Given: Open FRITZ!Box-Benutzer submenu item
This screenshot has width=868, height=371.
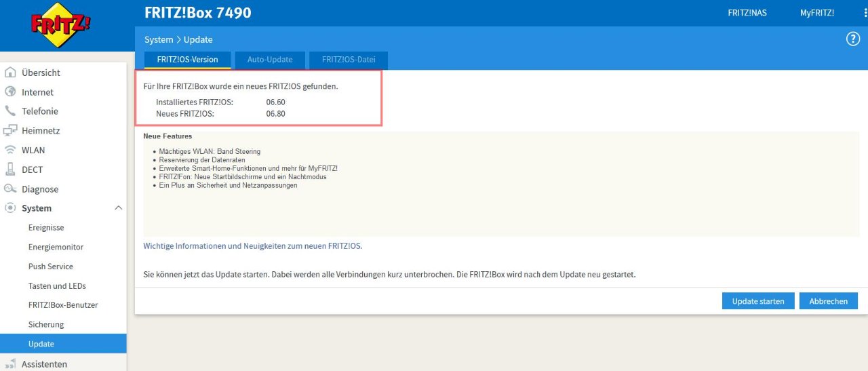Looking at the screenshot, I should (x=63, y=305).
